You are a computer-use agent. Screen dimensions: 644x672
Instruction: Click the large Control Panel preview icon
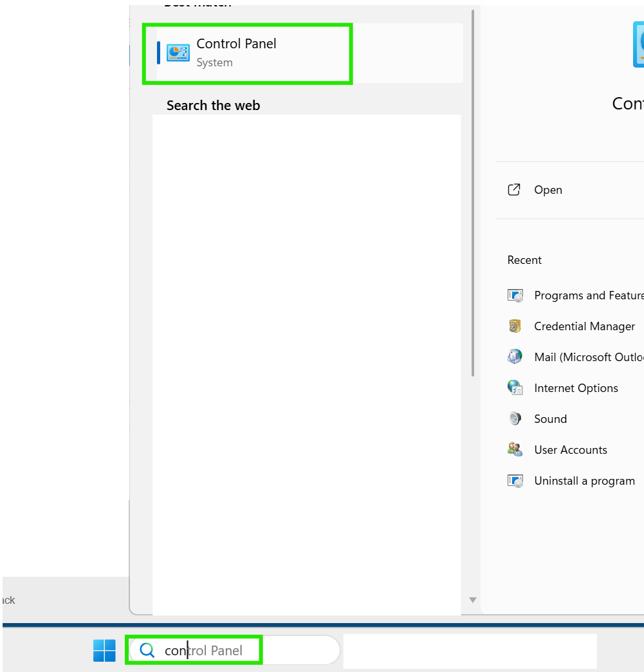pyautogui.click(x=638, y=44)
